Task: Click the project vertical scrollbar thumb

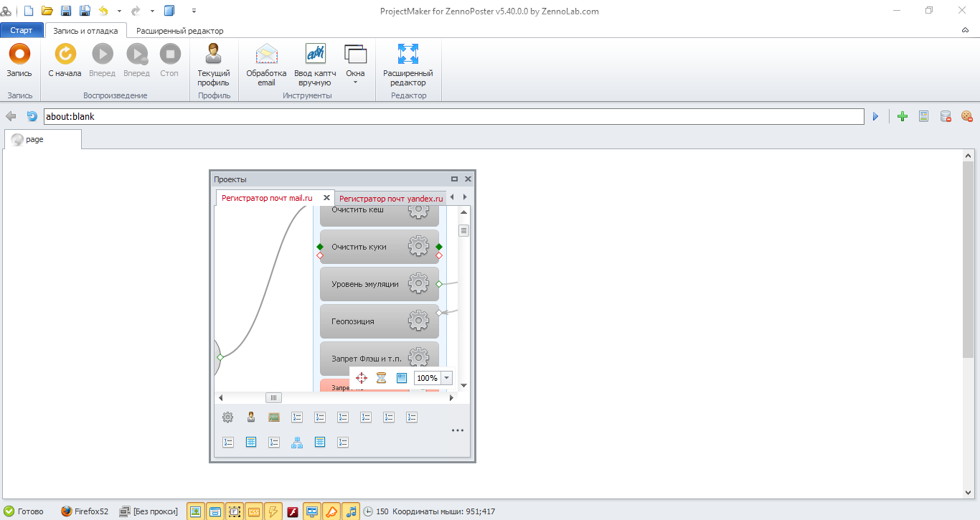Action: [463, 230]
